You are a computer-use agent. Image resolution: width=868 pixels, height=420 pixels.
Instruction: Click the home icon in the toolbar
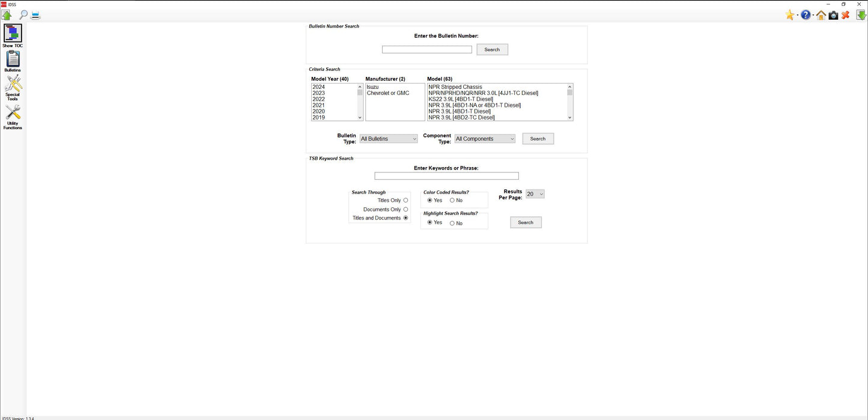(x=821, y=14)
